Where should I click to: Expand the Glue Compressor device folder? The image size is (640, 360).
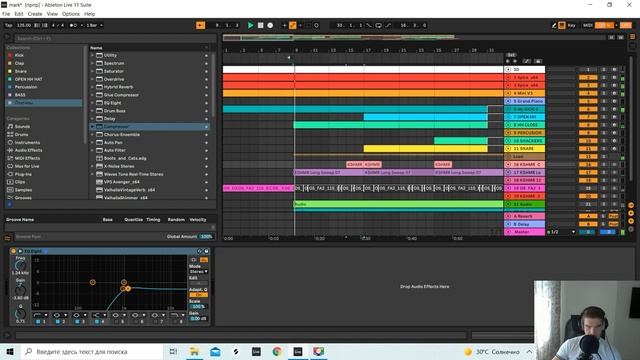coord(92,95)
